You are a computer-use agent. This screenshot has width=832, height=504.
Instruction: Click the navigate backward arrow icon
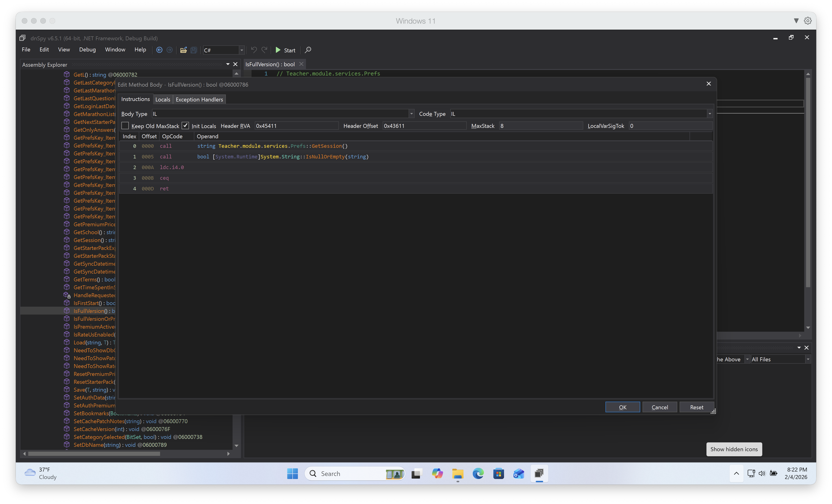pos(159,50)
